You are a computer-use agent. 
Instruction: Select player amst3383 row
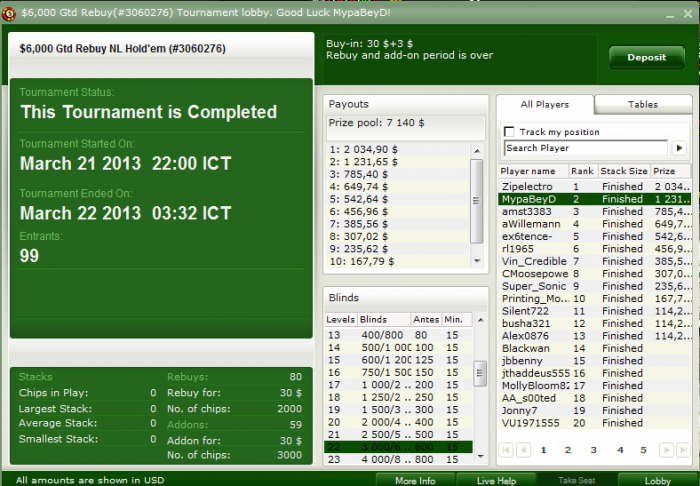tap(594, 212)
